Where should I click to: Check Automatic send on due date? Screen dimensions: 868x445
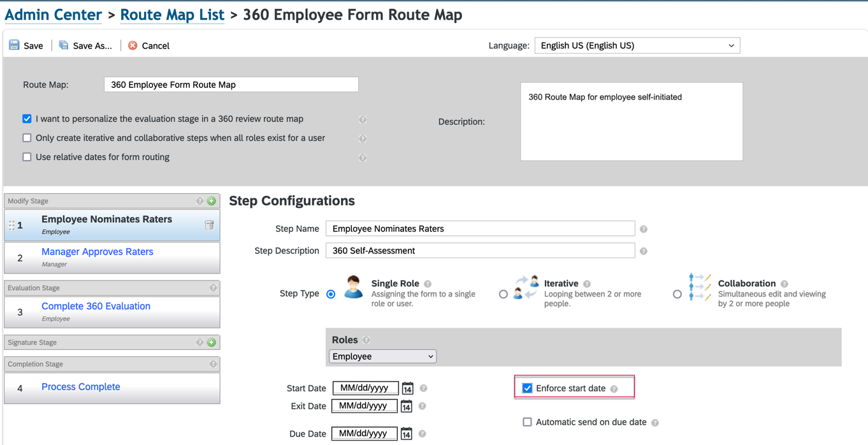[x=527, y=422]
